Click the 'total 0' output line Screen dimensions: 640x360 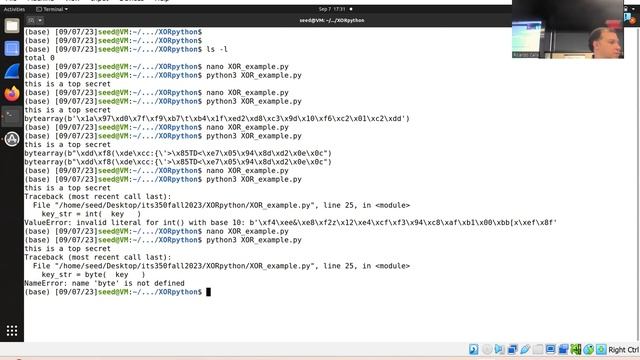40,58
